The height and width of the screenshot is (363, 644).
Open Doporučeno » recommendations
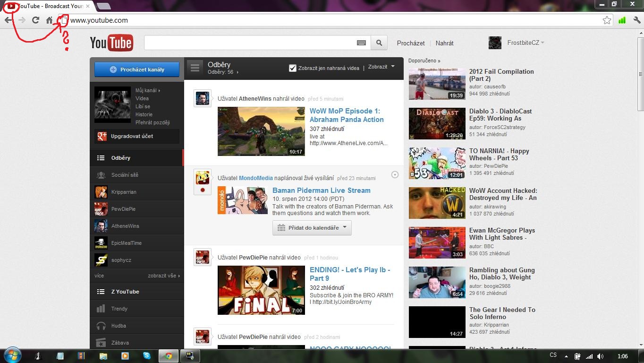coord(424,60)
